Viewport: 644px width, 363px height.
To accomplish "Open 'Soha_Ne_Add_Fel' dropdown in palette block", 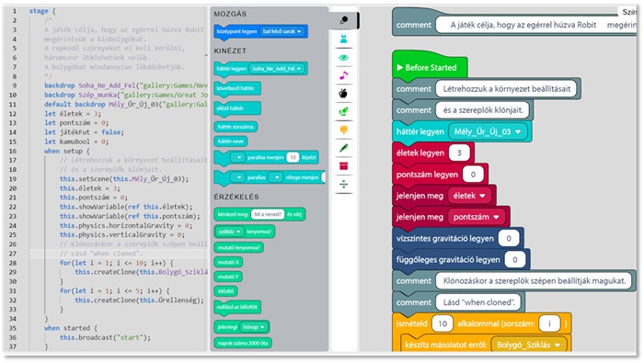I will click(277, 69).
